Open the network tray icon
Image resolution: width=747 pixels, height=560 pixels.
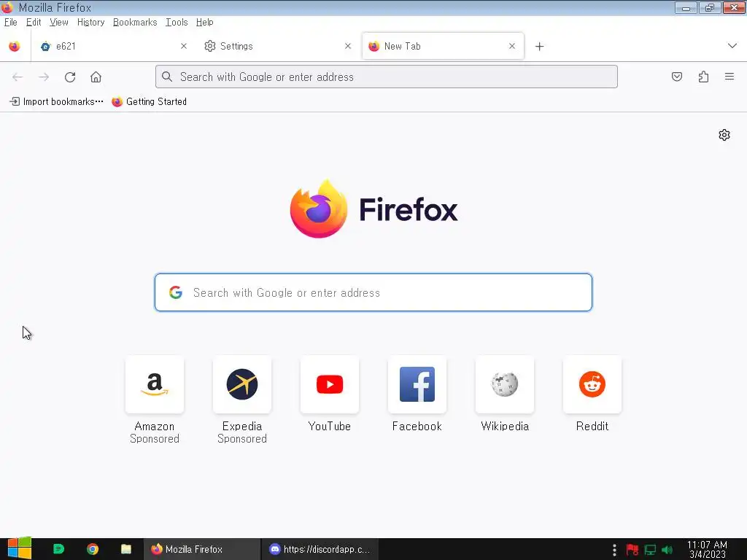point(650,550)
